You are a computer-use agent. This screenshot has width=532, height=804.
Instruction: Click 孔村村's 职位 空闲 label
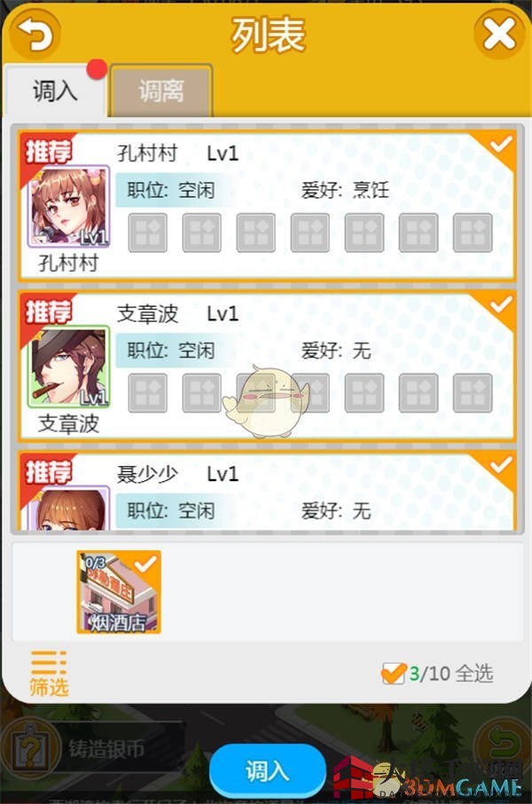pyautogui.click(x=170, y=190)
